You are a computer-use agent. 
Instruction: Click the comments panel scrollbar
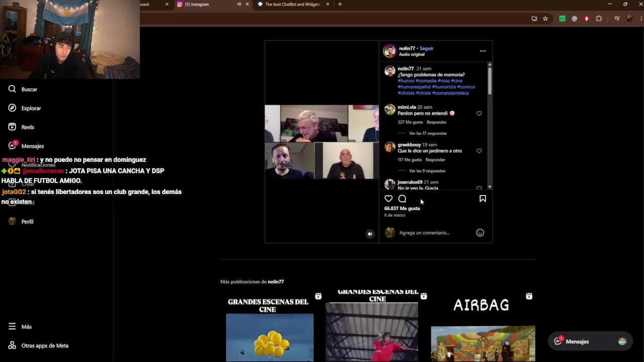tap(490, 80)
